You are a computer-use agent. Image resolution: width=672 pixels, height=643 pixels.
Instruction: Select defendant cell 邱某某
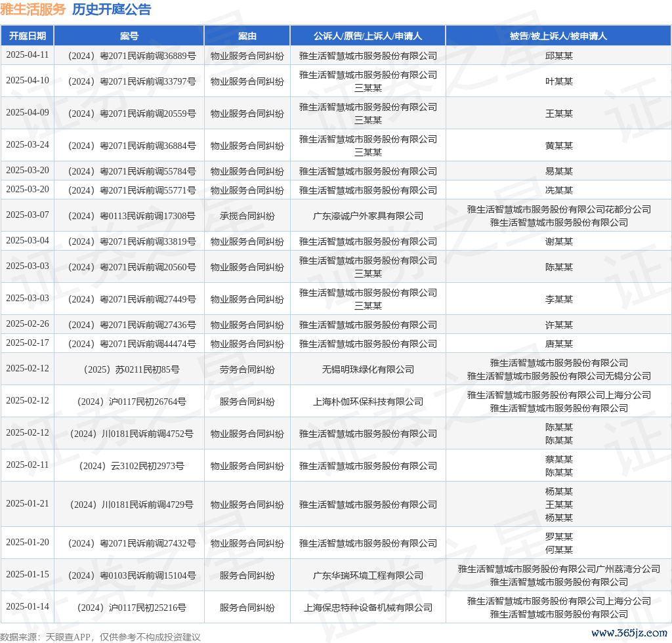coord(559,56)
